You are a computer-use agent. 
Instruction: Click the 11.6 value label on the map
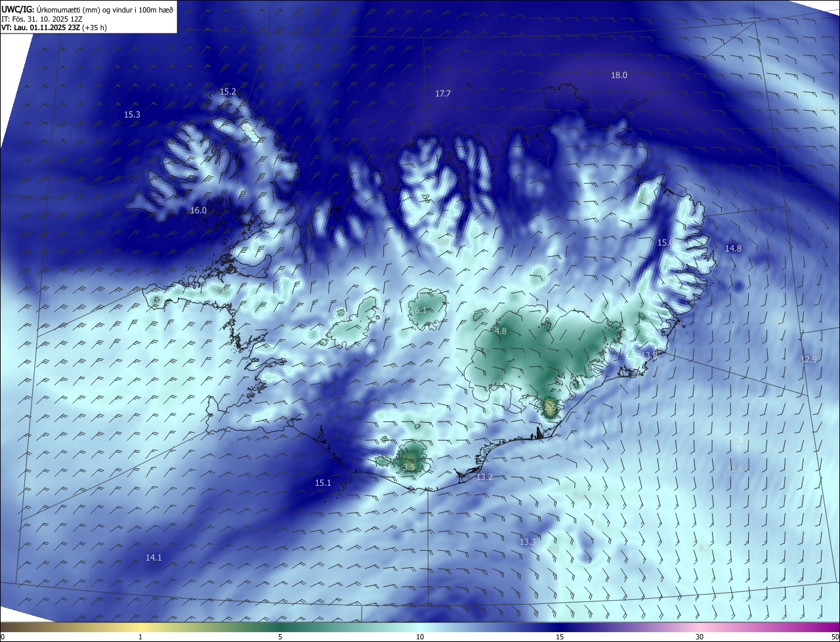[735, 469]
